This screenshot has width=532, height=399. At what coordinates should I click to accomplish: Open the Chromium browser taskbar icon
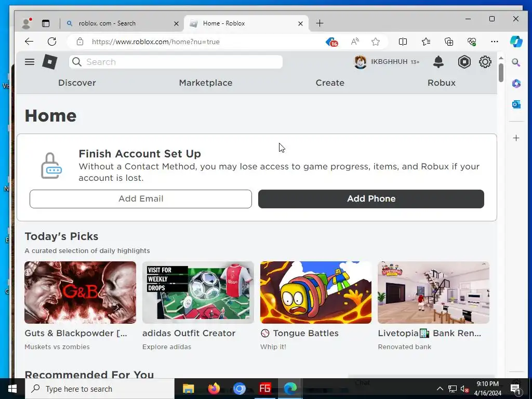[x=239, y=389]
